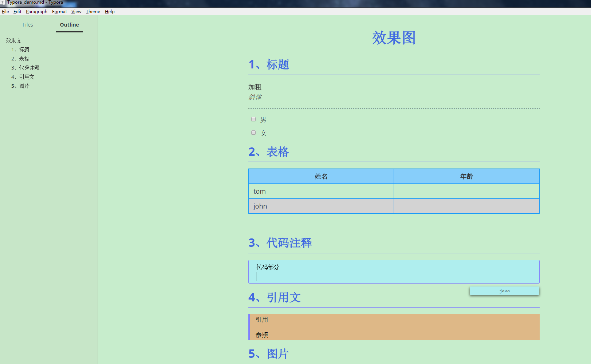Tick the 男 task checkbox
The width and height of the screenshot is (591, 364).
point(253,119)
